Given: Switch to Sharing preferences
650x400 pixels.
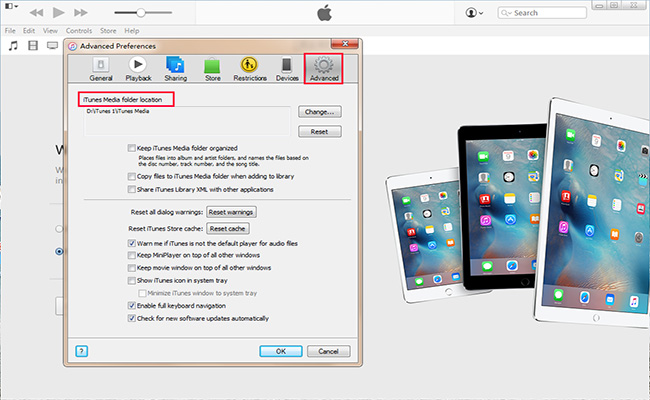Looking at the screenshot, I should pyautogui.click(x=175, y=69).
